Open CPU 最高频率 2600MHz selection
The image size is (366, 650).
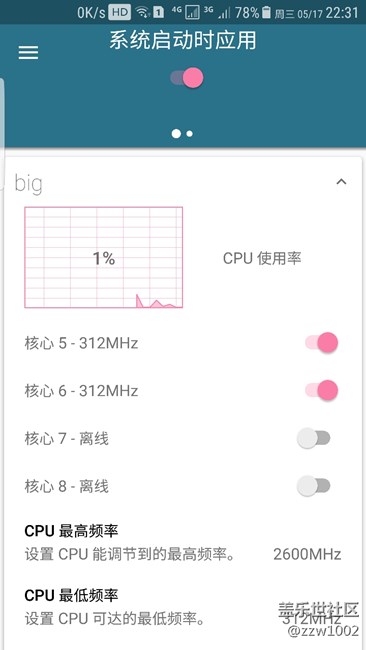click(x=183, y=543)
